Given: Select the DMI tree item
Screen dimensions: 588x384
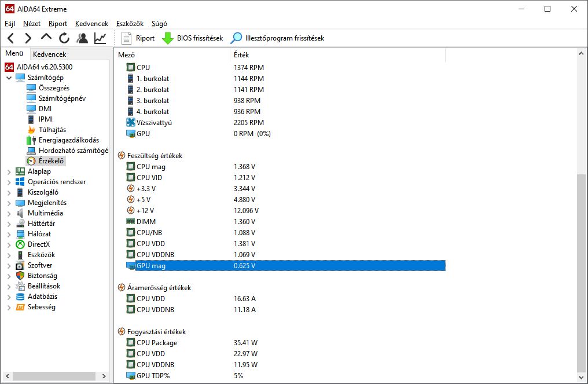Looking at the screenshot, I should pyautogui.click(x=45, y=109).
